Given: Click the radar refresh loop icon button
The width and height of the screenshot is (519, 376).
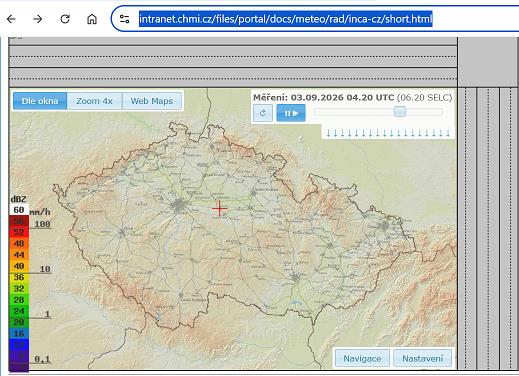Looking at the screenshot, I should click(x=263, y=113).
